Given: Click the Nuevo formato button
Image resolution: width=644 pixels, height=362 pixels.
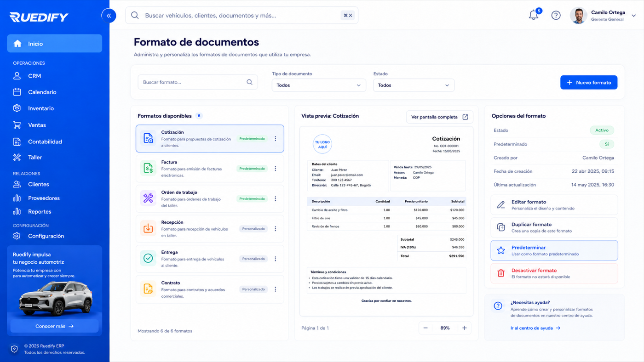Looking at the screenshot, I should [589, 82].
